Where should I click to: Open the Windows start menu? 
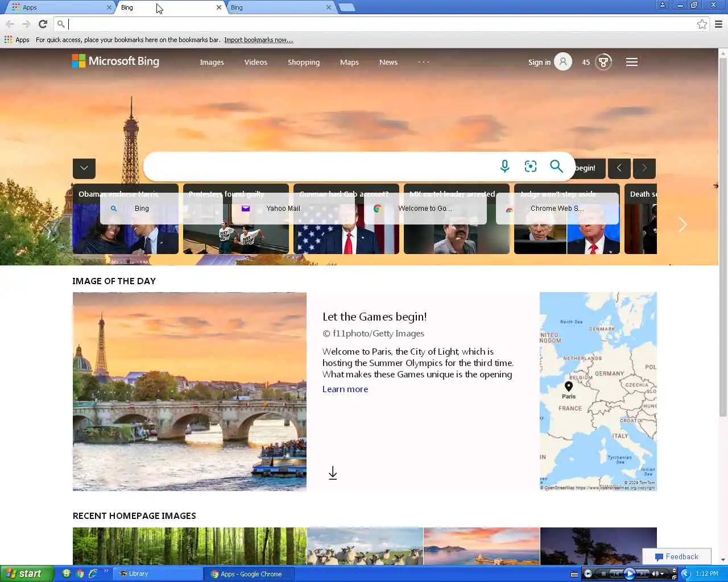(27, 573)
